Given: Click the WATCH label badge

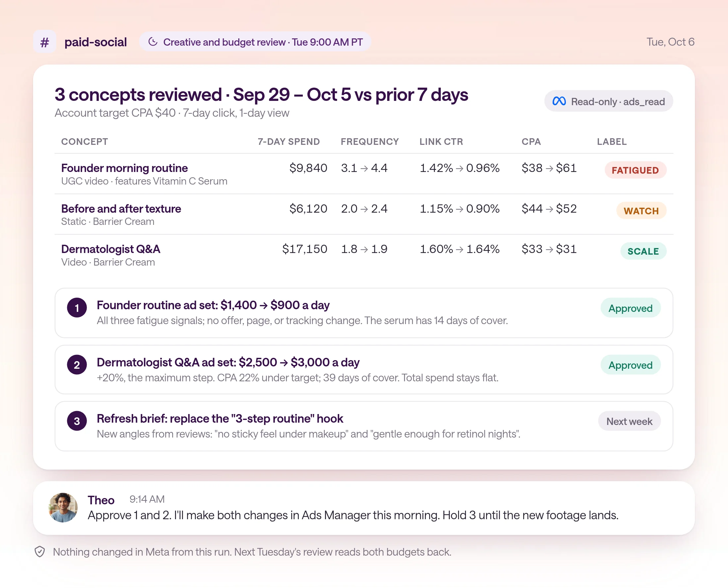Looking at the screenshot, I should [641, 211].
